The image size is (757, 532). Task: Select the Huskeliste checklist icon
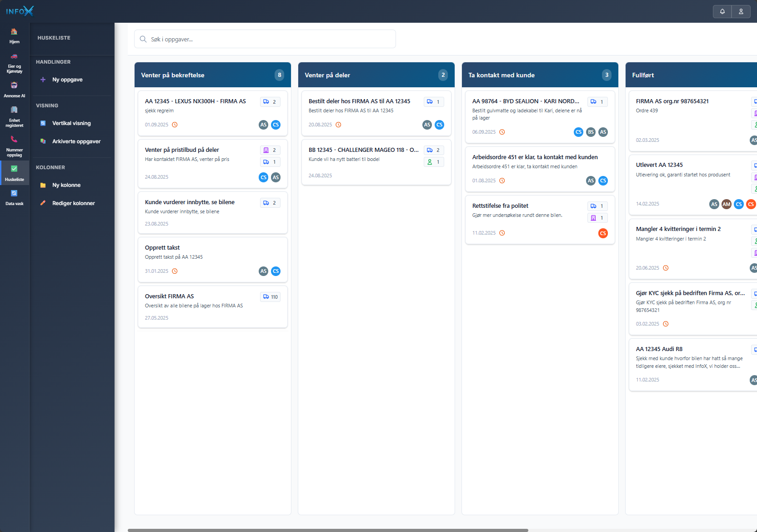(14, 169)
